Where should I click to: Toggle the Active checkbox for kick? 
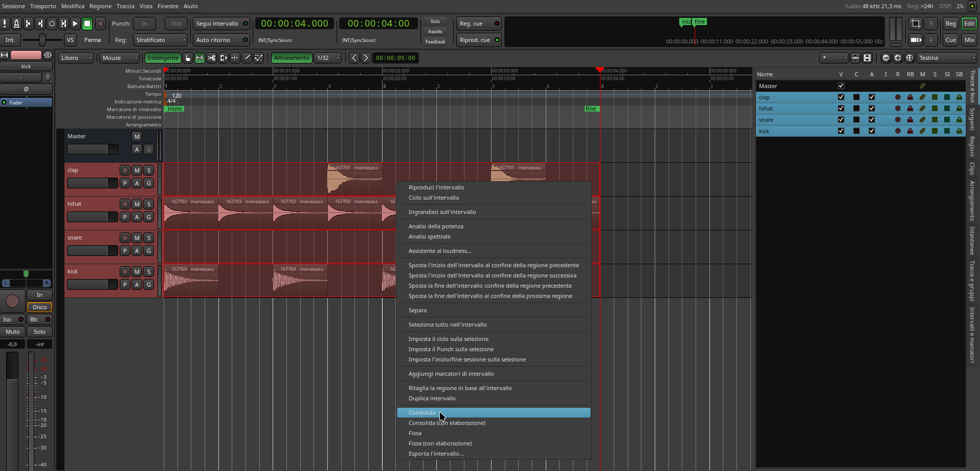872,131
